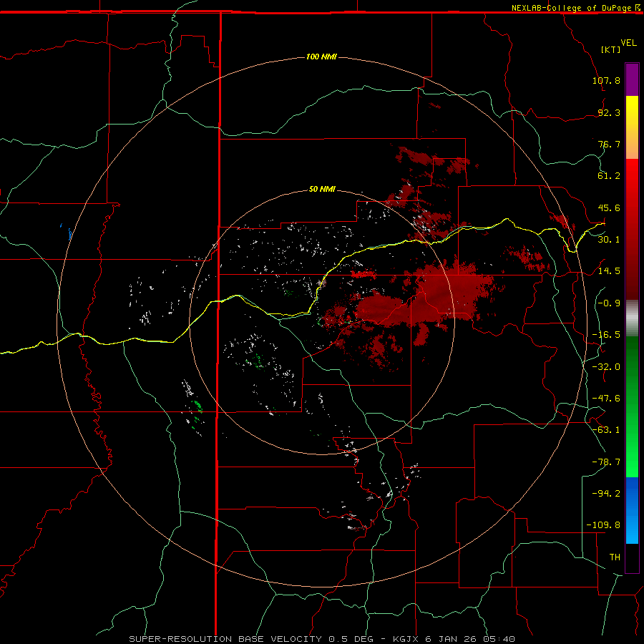This screenshot has width=644, height=644.
Task: Click the 30.1 velocity legend value
Action: click(x=609, y=239)
